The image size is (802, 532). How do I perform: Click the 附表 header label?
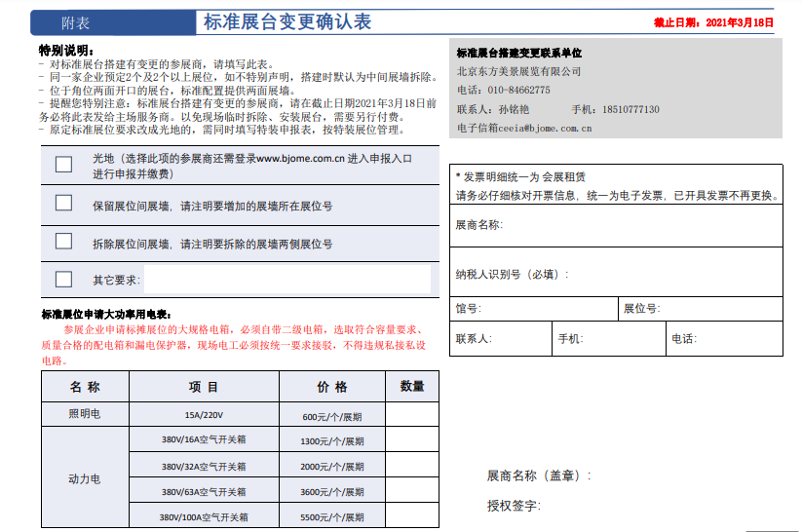[x=76, y=22]
